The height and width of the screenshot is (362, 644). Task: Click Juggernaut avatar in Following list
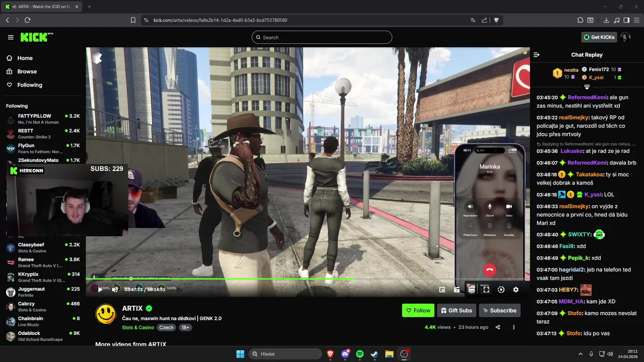(x=11, y=292)
